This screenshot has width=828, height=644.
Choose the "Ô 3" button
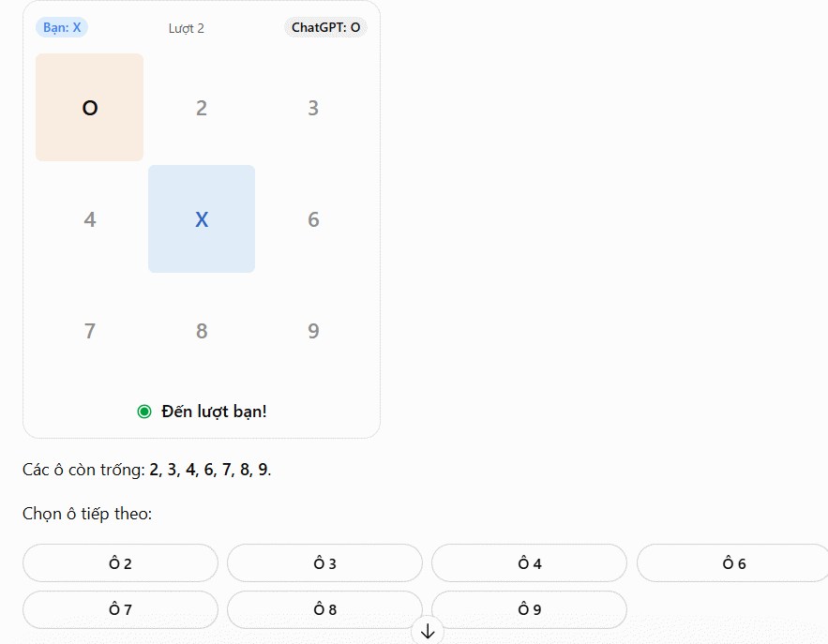click(324, 563)
